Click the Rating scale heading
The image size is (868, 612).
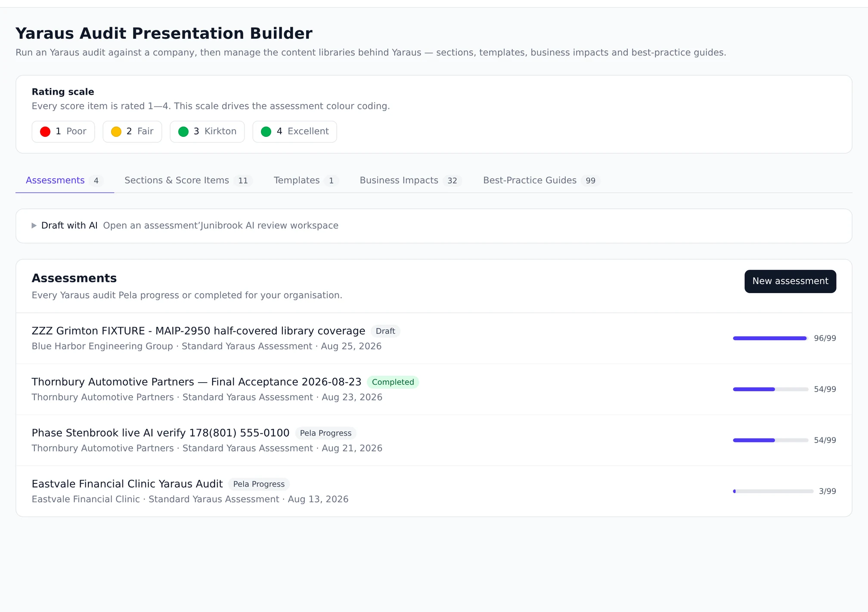click(x=63, y=92)
